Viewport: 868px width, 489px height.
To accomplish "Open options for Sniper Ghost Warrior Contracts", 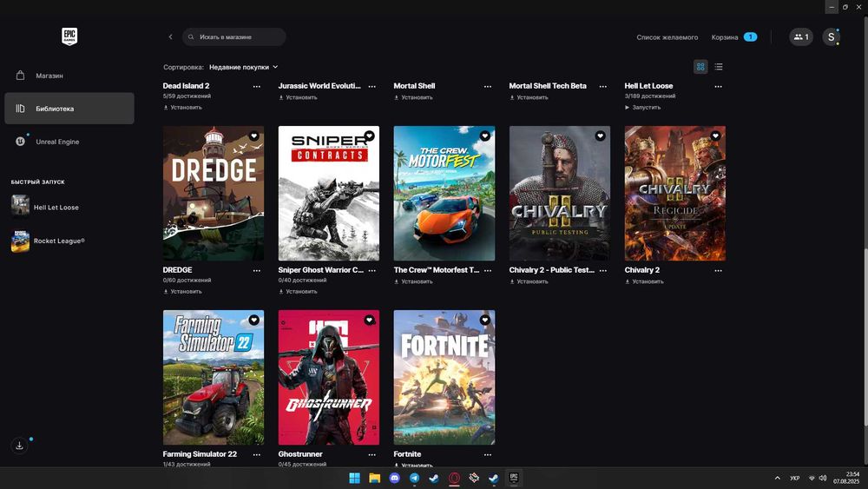I will point(372,271).
